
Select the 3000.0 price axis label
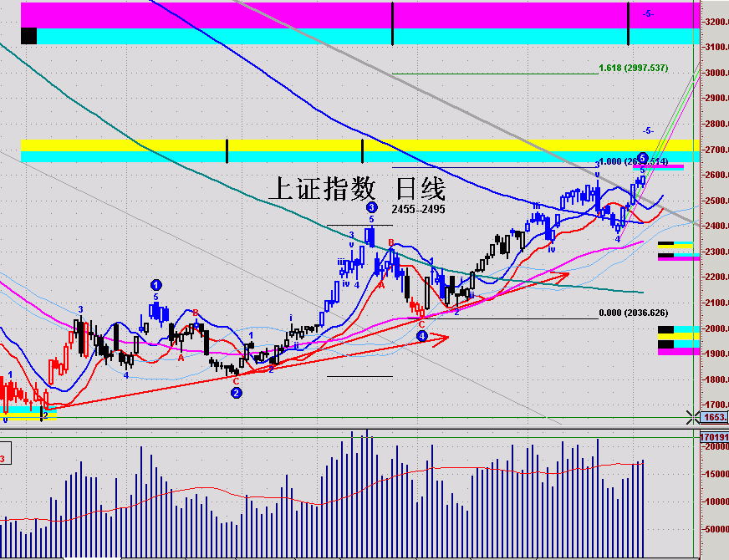[716, 73]
